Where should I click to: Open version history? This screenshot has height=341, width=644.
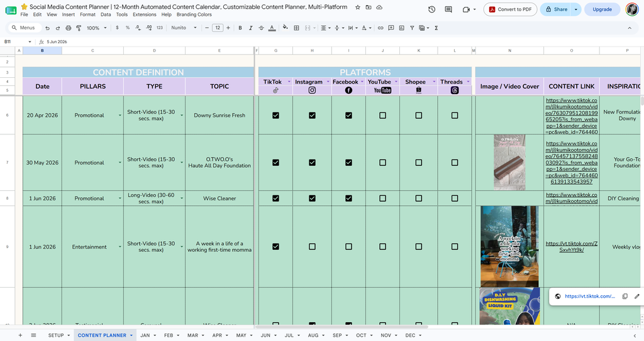coord(431,9)
